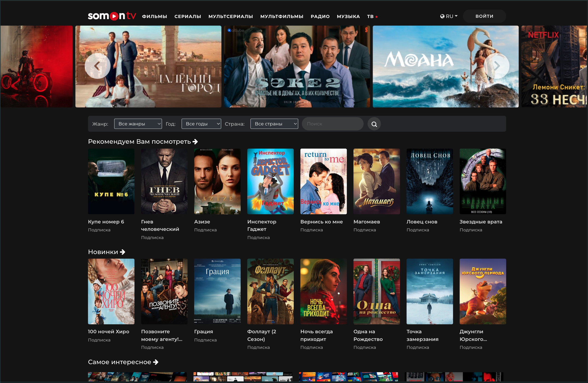Open the Самое интересное section link

point(123,362)
